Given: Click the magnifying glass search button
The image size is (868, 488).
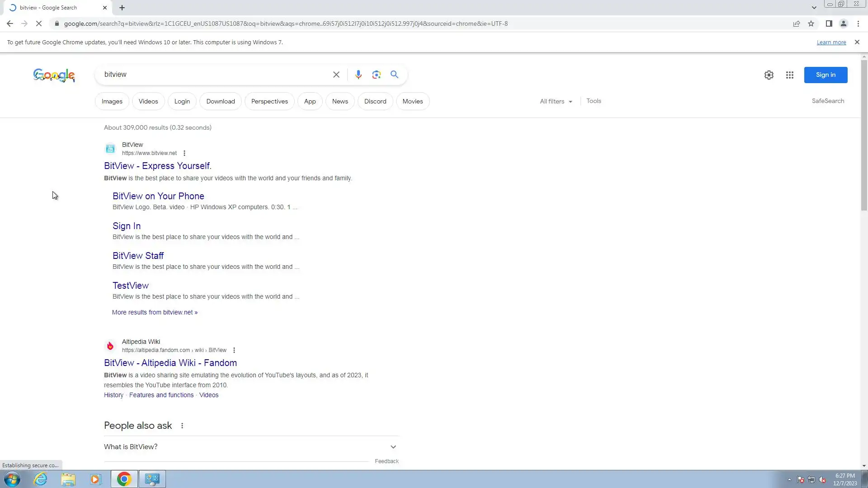Looking at the screenshot, I should click(394, 75).
